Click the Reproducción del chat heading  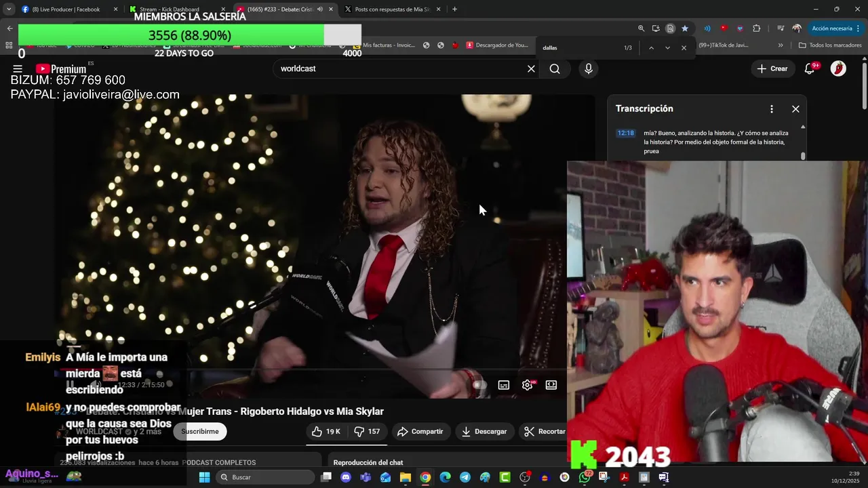click(368, 462)
